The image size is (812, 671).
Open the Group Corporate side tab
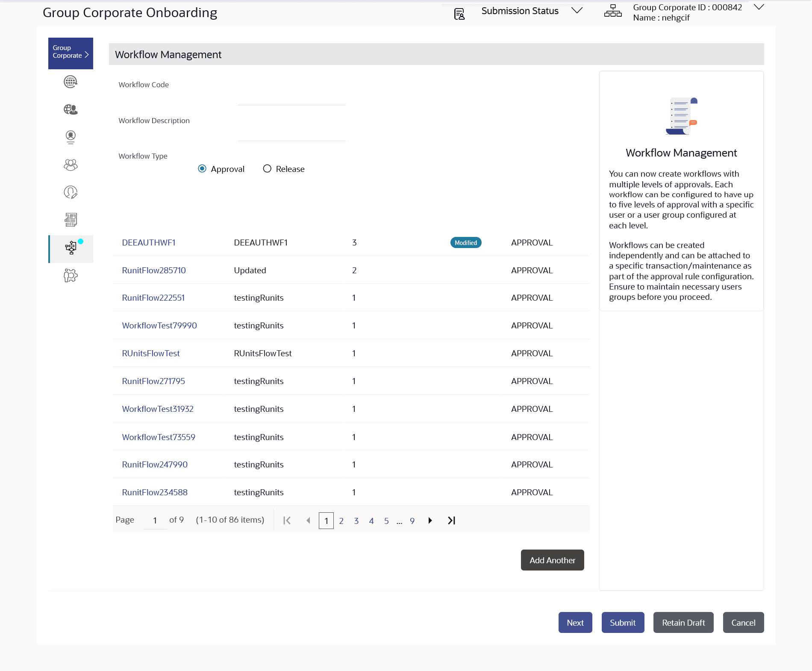[71, 53]
